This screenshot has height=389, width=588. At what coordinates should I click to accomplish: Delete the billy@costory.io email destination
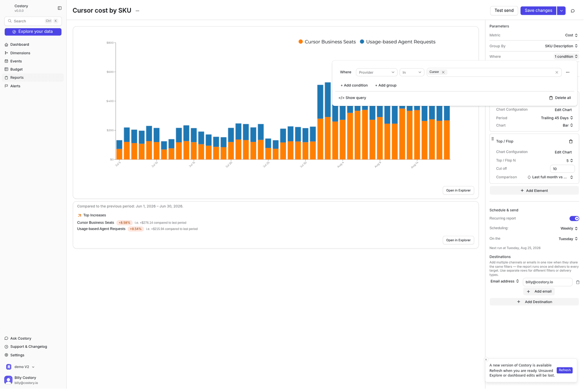(578, 282)
